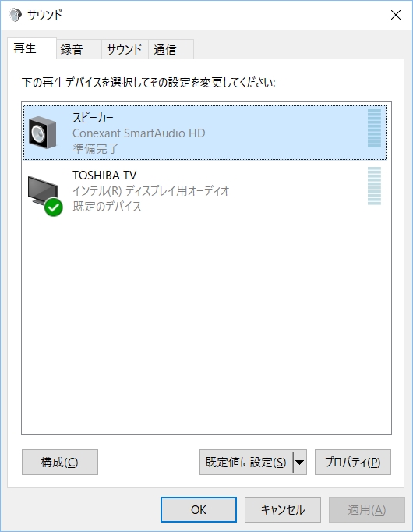Confirm with the OK button
Screen dimensions: 413x532
tap(199, 509)
